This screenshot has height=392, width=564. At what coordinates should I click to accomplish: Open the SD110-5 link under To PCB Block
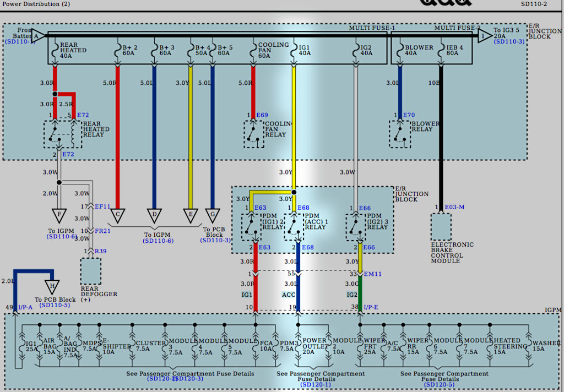point(55,305)
